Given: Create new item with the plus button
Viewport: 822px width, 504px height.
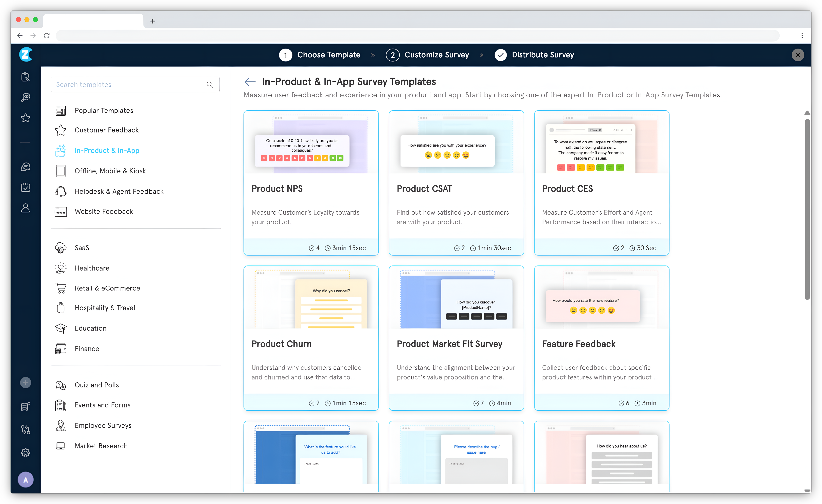Looking at the screenshot, I should point(26,382).
